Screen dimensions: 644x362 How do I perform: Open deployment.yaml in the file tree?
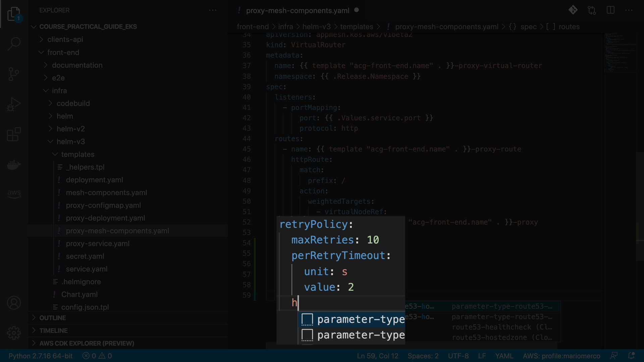pyautogui.click(x=94, y=180)
